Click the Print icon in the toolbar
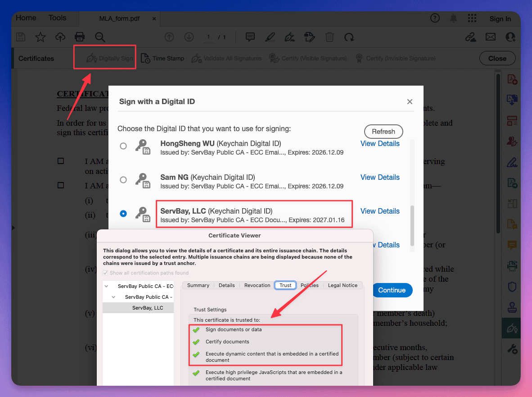532x397 pixels. [x=80, y=37]
